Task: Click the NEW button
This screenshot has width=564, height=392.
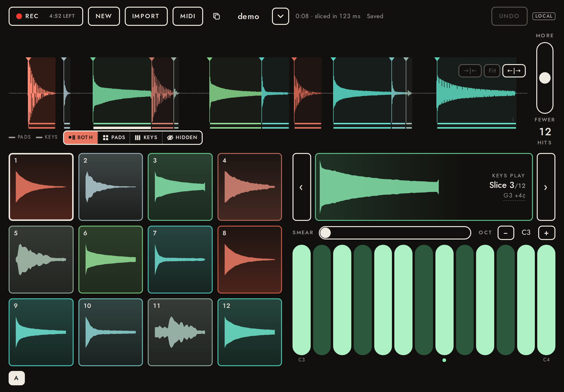Action: pos(104,16)
